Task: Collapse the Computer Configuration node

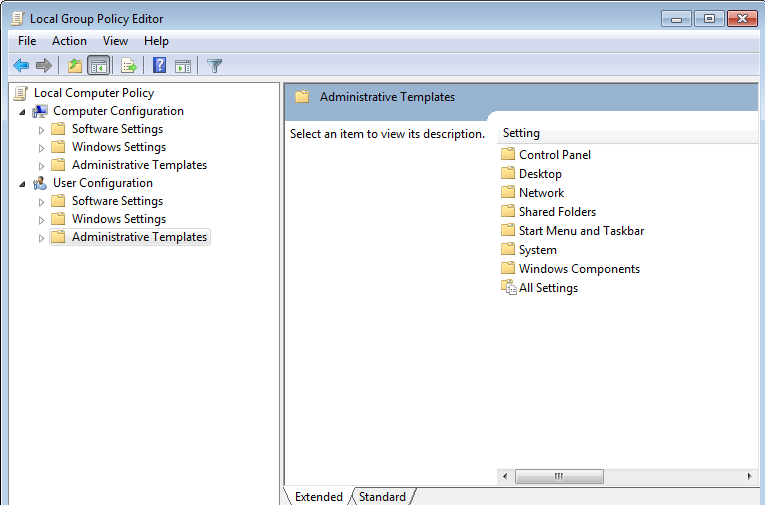Action: [22, 112]
